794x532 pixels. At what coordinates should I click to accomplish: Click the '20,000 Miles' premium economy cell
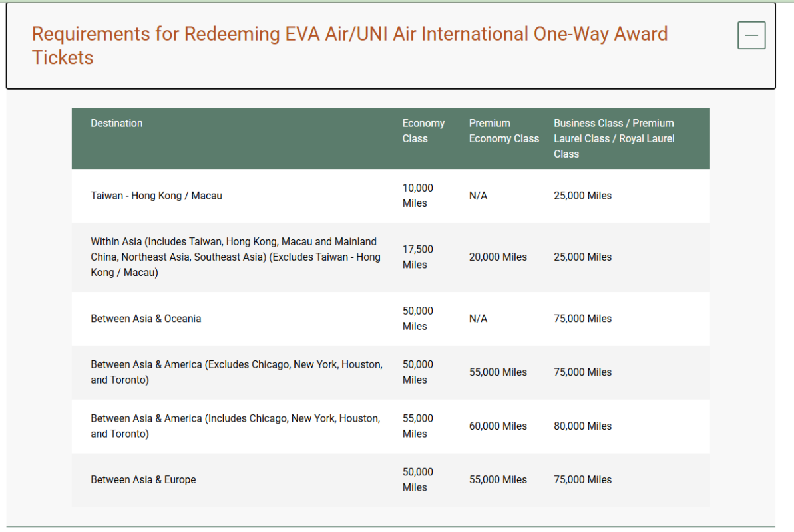[498, 257]
